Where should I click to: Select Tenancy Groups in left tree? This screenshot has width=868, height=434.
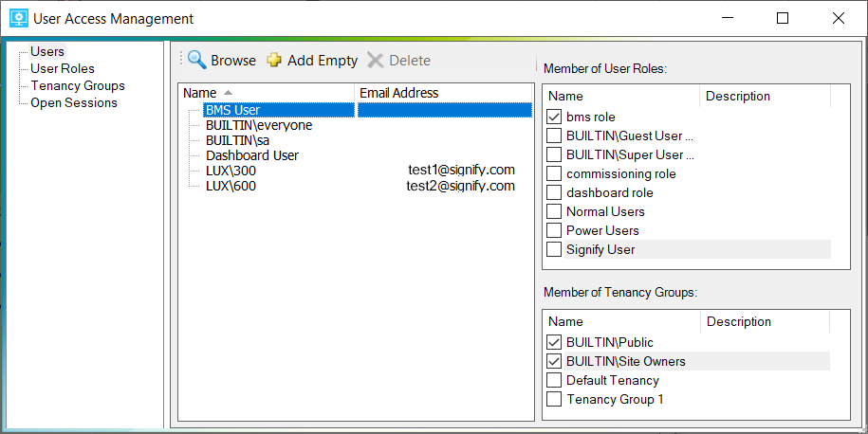(x=77, y=85)
